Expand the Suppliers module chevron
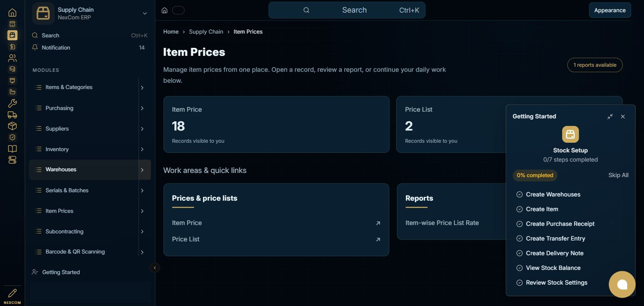 pyautogui.click(x=142, y=129)
